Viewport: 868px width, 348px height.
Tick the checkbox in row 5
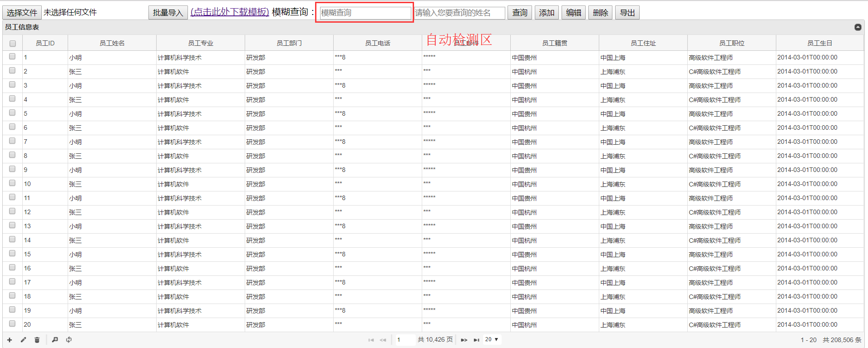[x=12, y=113]
